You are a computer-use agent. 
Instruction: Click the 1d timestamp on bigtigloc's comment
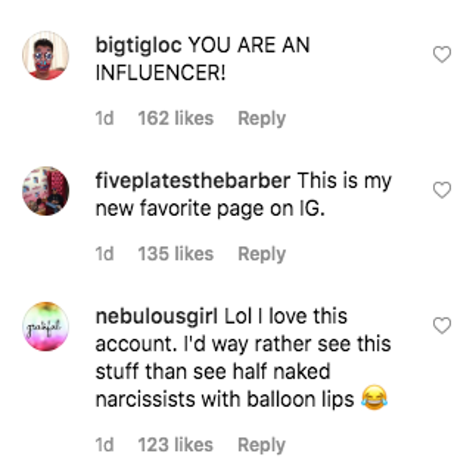pos(104,118)
